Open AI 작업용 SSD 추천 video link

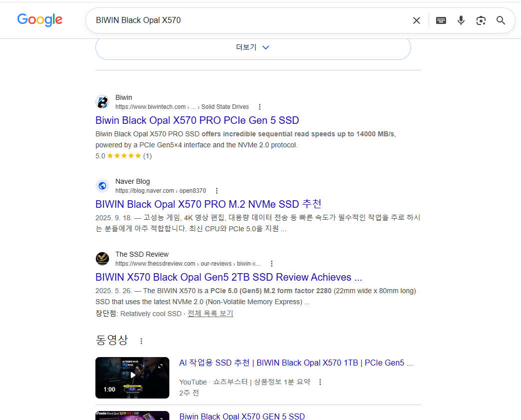(x=296, y=363)
